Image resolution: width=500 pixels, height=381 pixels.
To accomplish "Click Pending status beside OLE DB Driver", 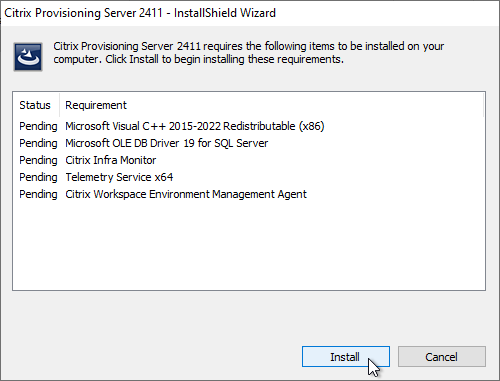I will click(38, 143).
